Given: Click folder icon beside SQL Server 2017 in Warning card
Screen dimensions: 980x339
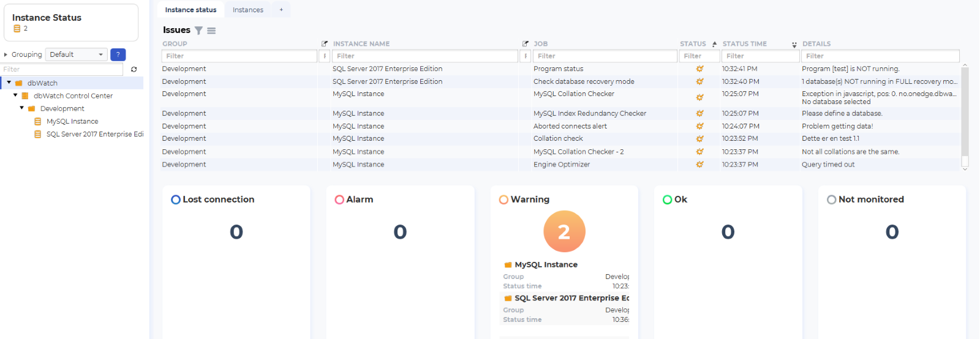Looking at the screenshot, I should click(x=508, y=299).
